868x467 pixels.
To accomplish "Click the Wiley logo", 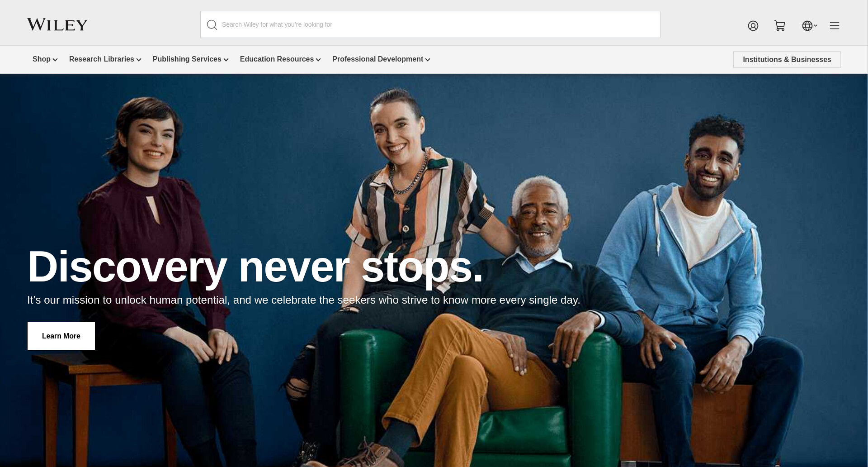I will tap(57, 24).
